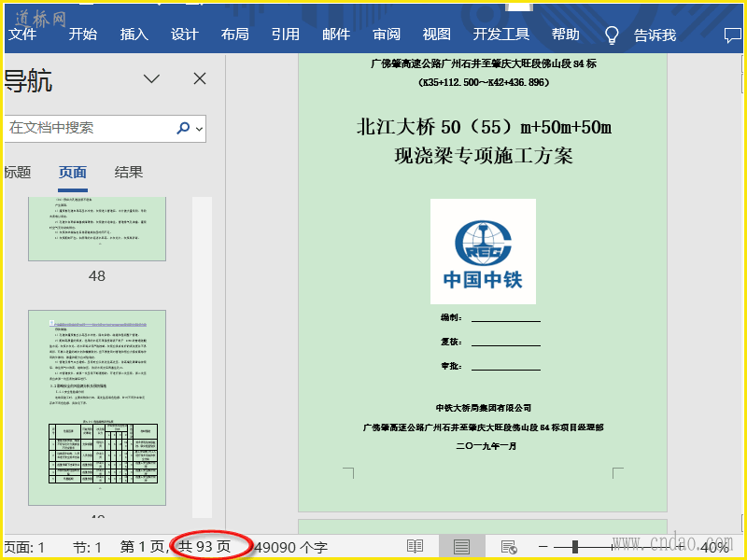Click the 页面: 1 status bar indicator

point(24,547)
